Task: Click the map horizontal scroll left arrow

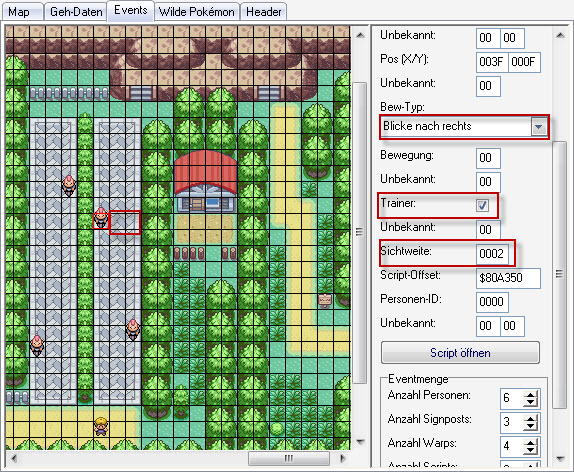Action: click(x=14, y=458)
